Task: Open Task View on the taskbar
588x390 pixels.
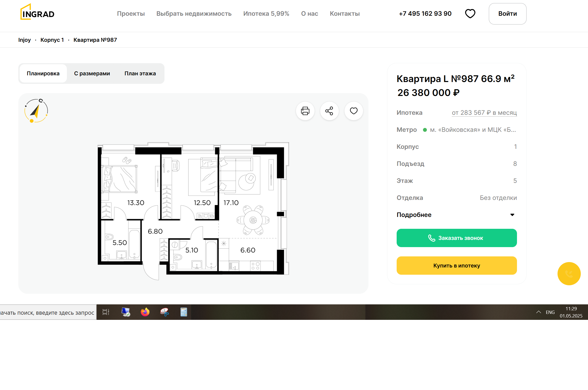Action: [x=106, y=312]
